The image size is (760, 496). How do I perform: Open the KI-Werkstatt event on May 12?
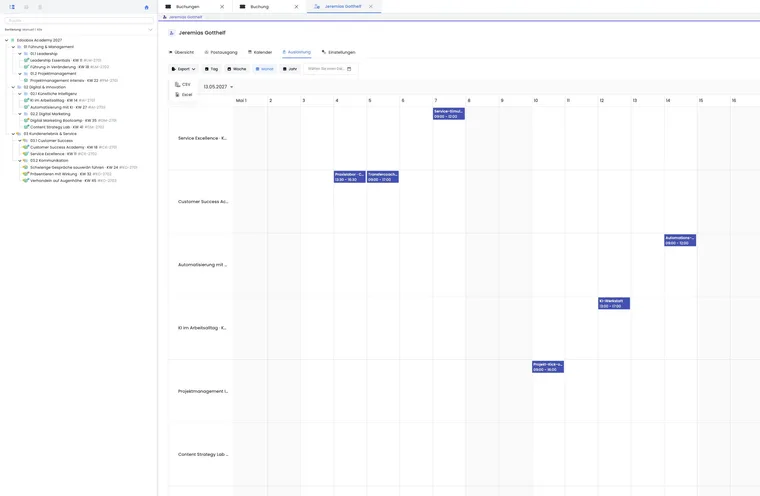(x=614, y=303)
